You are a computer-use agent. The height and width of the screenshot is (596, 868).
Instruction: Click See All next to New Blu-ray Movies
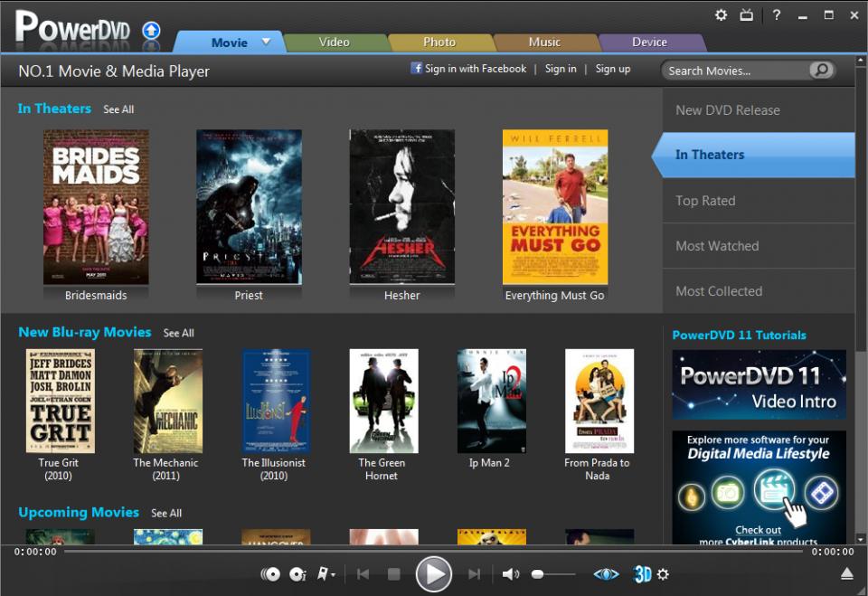pos(178,333)
